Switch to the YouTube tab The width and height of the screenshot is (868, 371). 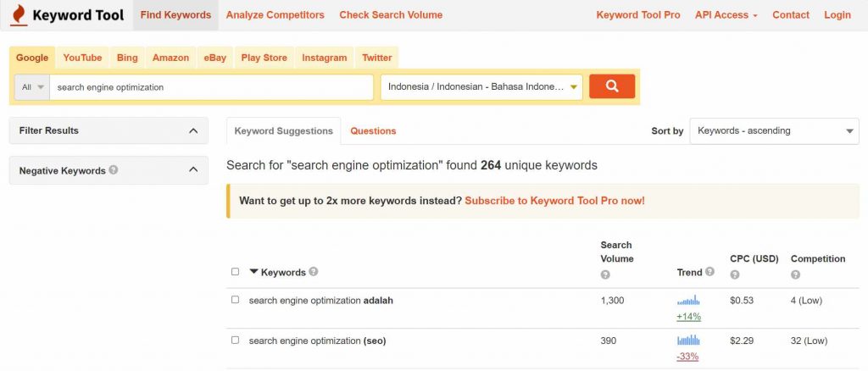[82, 58]
